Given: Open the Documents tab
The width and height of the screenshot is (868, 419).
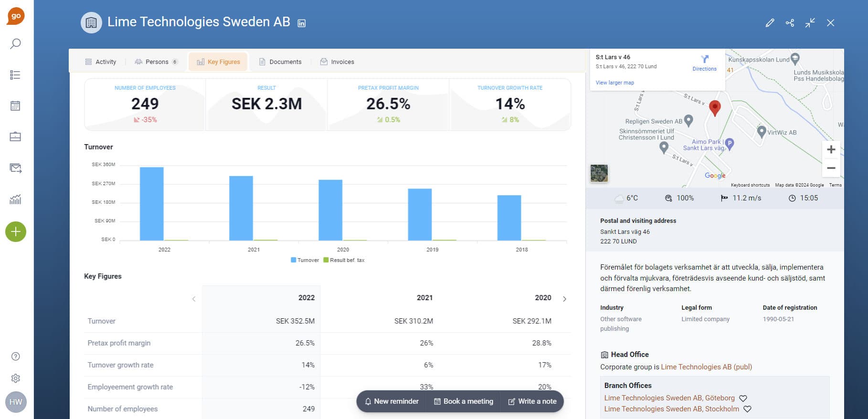Looking at the screenshot, I should [280, 62].
